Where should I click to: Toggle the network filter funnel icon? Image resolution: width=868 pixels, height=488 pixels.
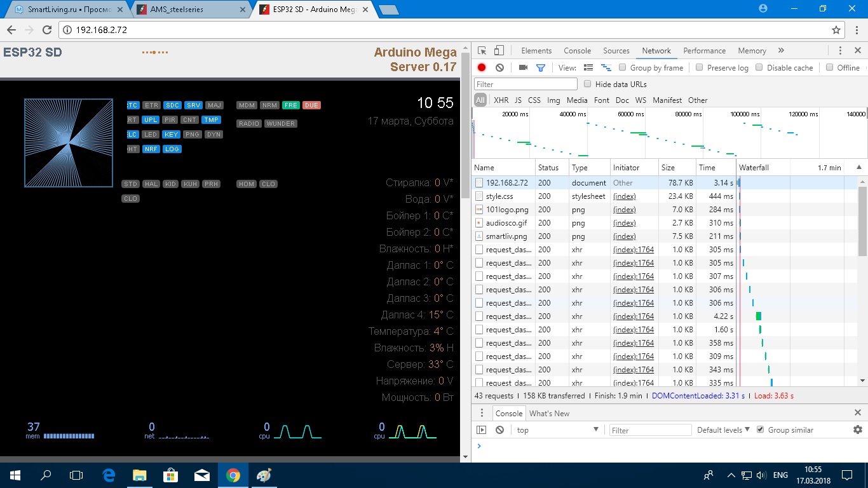[x=541, y=67]
